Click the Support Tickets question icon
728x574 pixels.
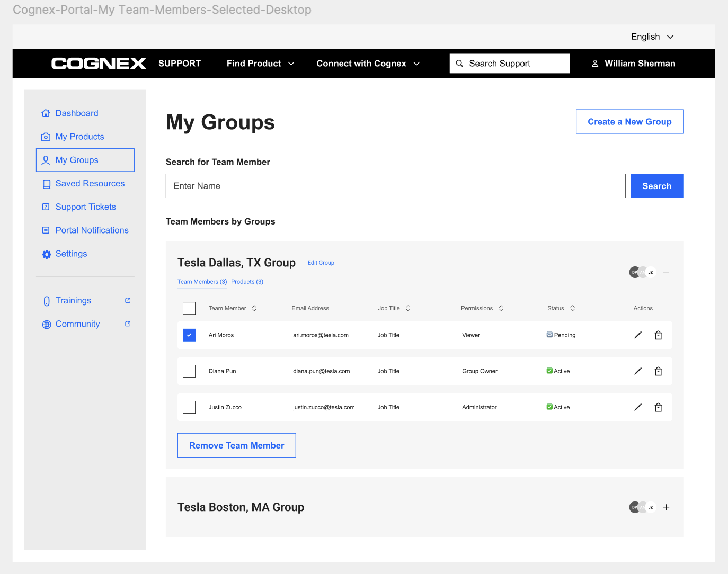(46, 207)
